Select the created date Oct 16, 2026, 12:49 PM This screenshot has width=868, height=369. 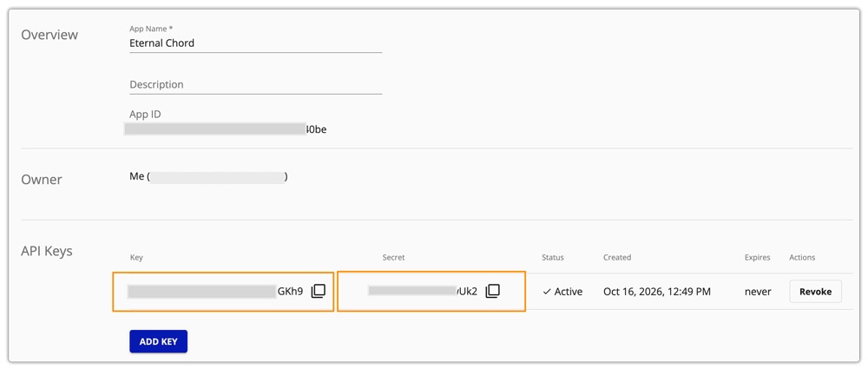click(x=657, y=292)
